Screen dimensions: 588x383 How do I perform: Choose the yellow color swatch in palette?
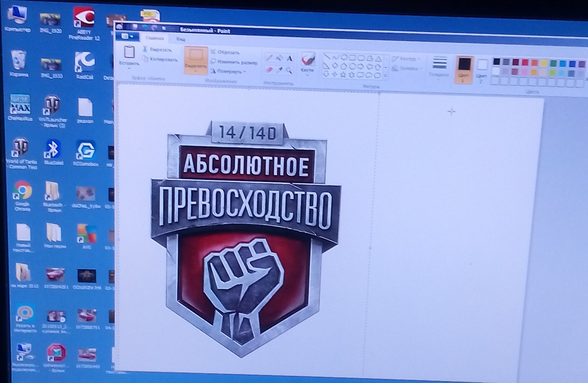click(x=543, y=63)
